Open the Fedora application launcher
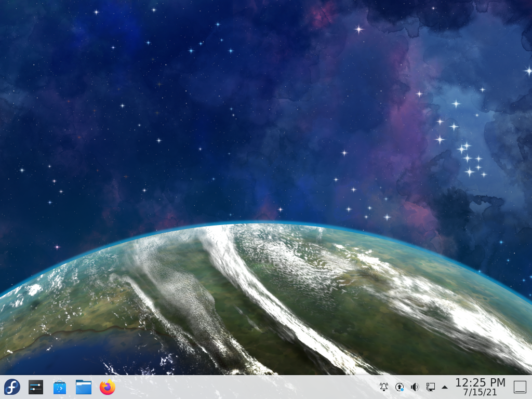532x399 pixels. pos(12,387)
